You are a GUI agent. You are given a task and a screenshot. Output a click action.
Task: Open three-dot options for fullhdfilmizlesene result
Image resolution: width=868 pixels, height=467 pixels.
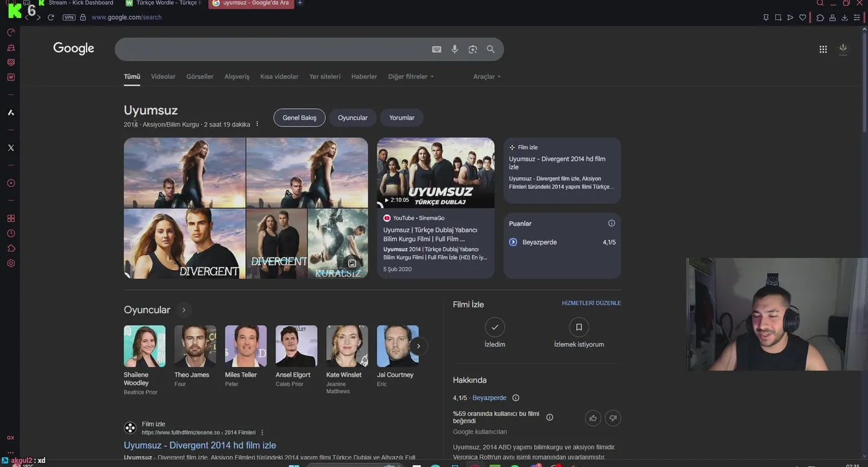[263, 433]
